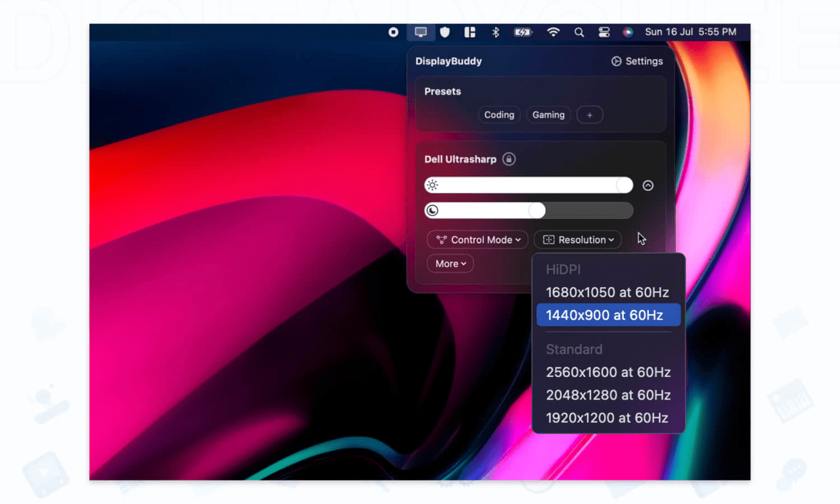Click the resolution grid icon on Resolution button
The image size is (840, 504).
click(549, 240)
